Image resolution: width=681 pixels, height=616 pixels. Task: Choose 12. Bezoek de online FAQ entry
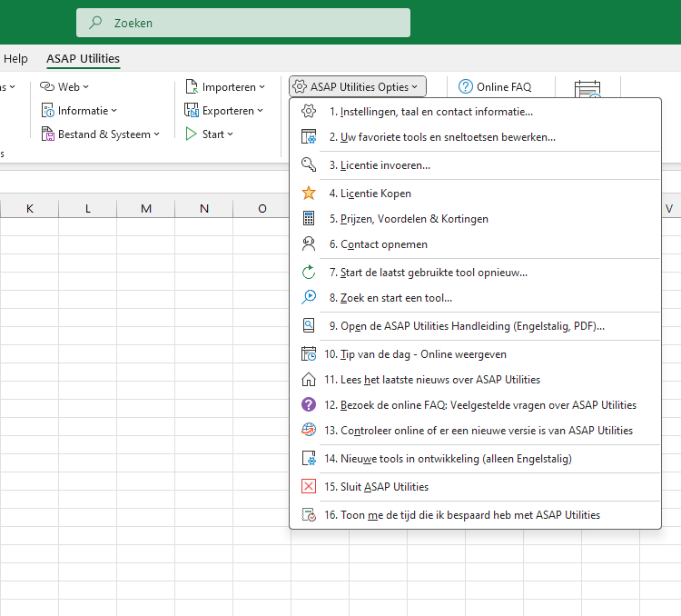click(x=475, y=404)
